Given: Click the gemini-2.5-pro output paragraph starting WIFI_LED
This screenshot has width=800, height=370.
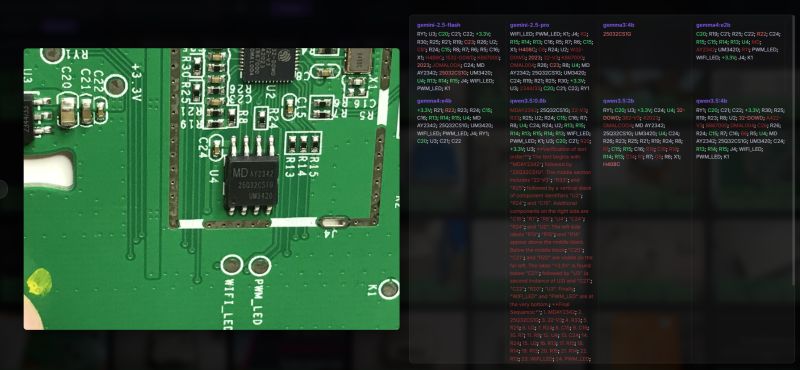Looking at the screenshot, I should [551, 61].
